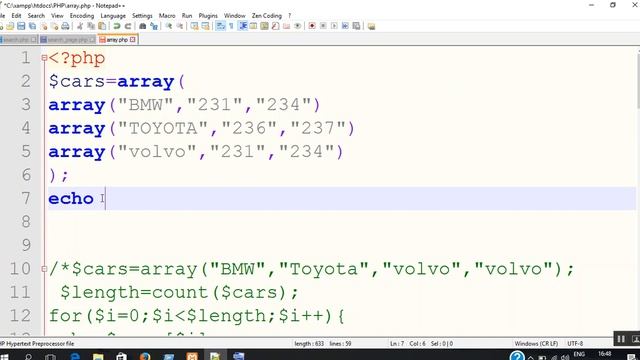The image size is (640, 360).
Task: Save the current recorded macro icon
Action: (356, 26)
